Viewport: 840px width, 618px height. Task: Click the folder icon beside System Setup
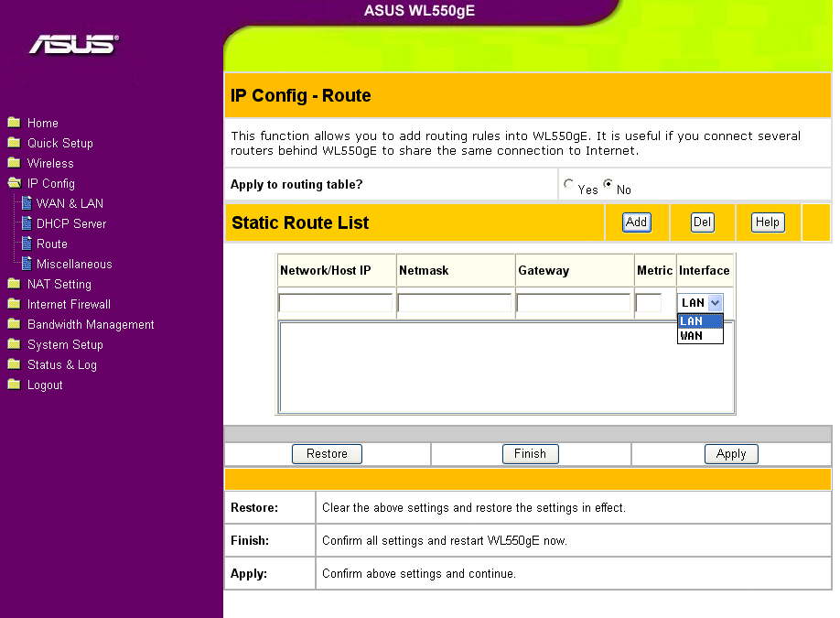[x=15, y=344]
